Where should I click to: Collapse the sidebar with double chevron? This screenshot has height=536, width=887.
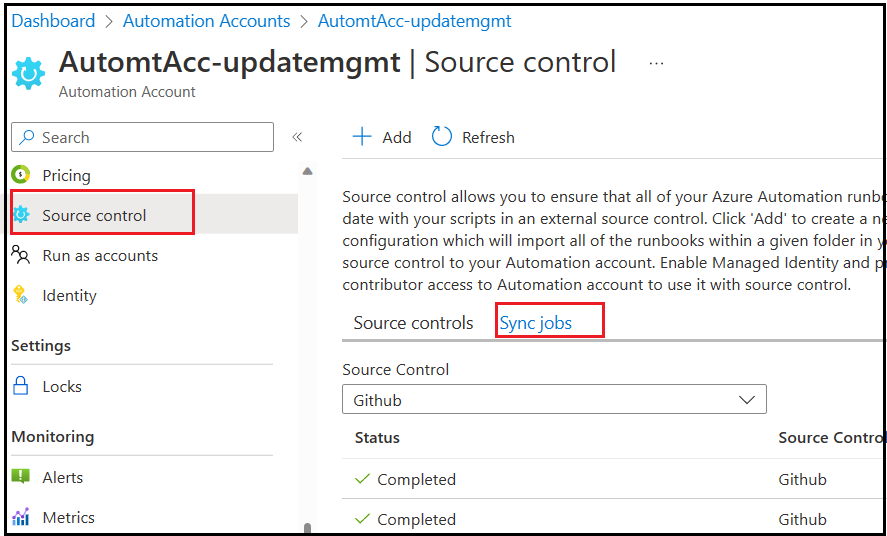[297, 137]
